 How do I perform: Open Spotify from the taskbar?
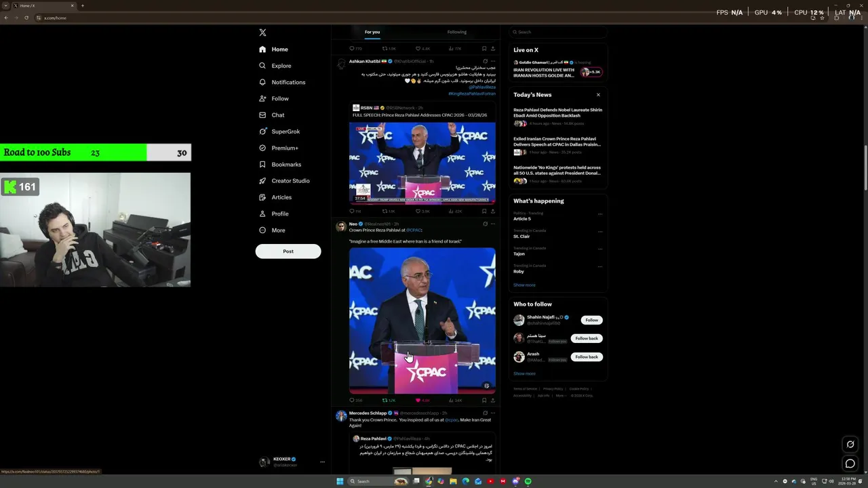coord(528,481)
